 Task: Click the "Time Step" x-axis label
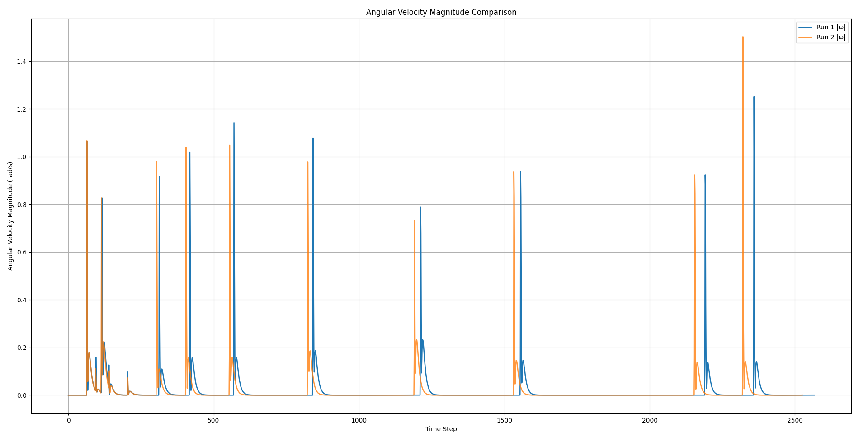pos(441,429)
